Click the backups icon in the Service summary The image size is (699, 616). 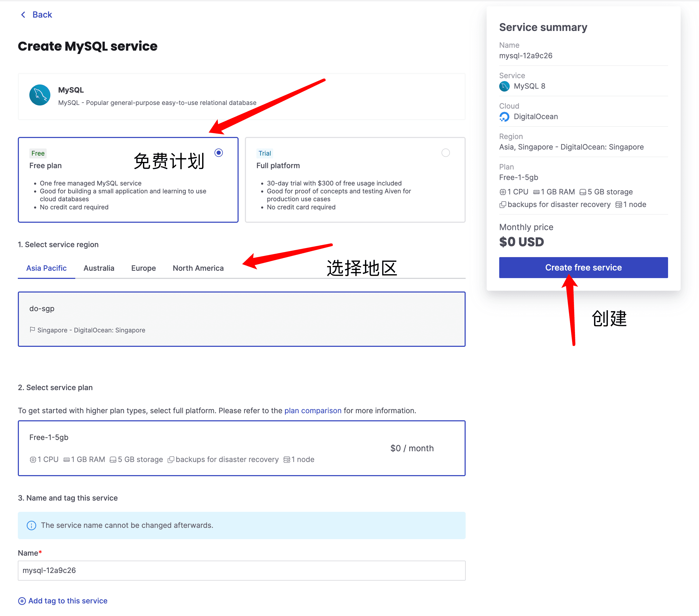click(503, 205)
